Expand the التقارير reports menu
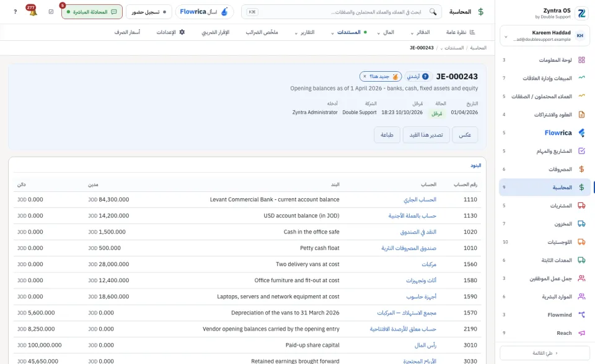This screenshot has height=364, width=595. (x=305, y=32)
